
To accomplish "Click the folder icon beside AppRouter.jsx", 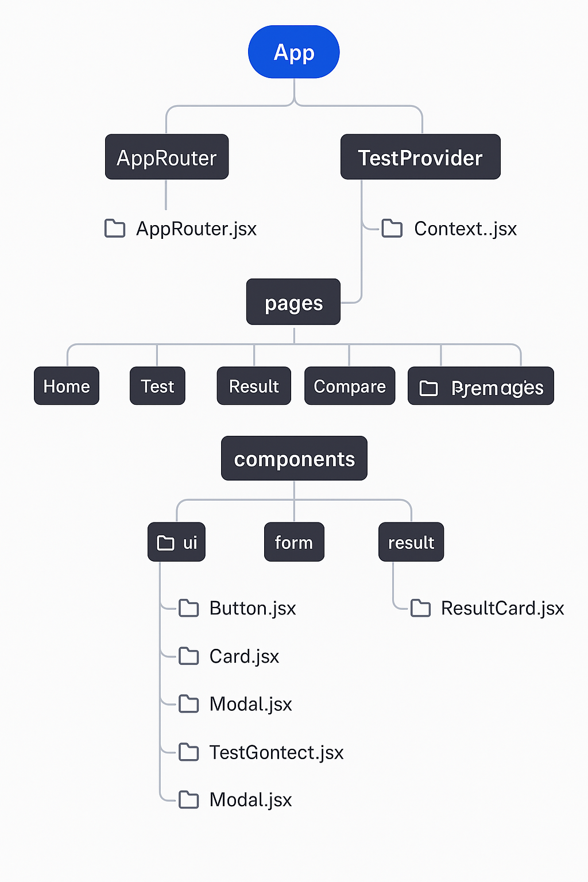I will (x=115, y=228).
